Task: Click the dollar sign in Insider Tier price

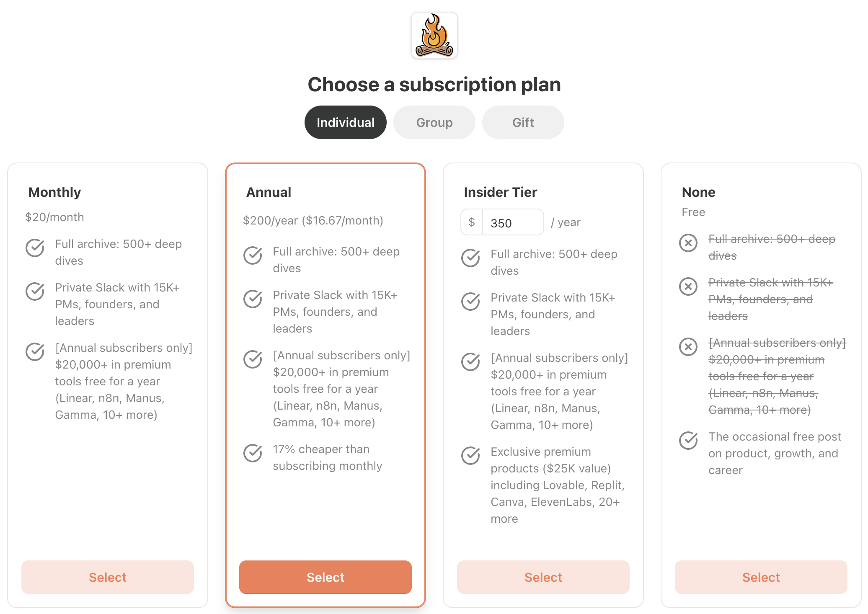Action: coord(472,222)
